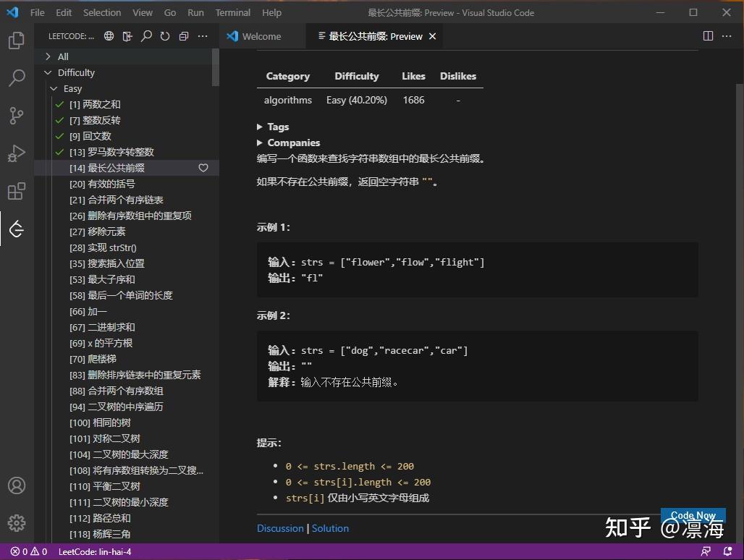Screen dimensions: 744x560
Task: Click the notifications bell in status bar
Action: [x=727, y=551]
